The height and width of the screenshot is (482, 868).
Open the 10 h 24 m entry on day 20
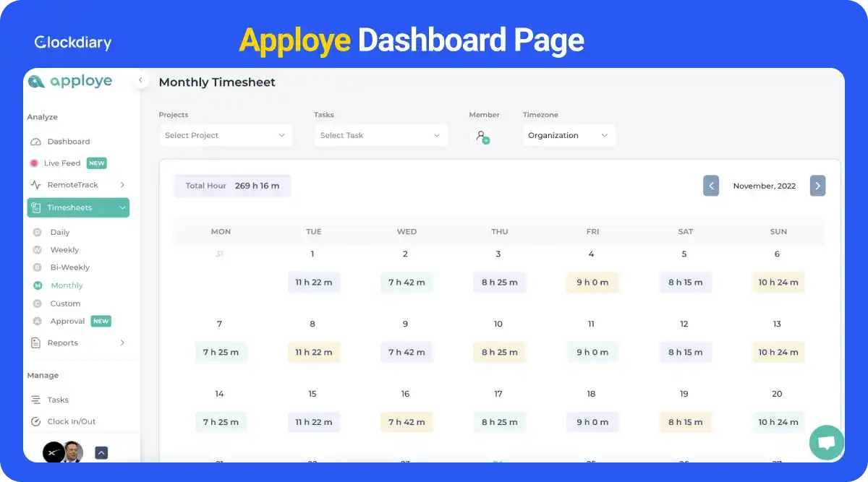click(x=778, y=422)
